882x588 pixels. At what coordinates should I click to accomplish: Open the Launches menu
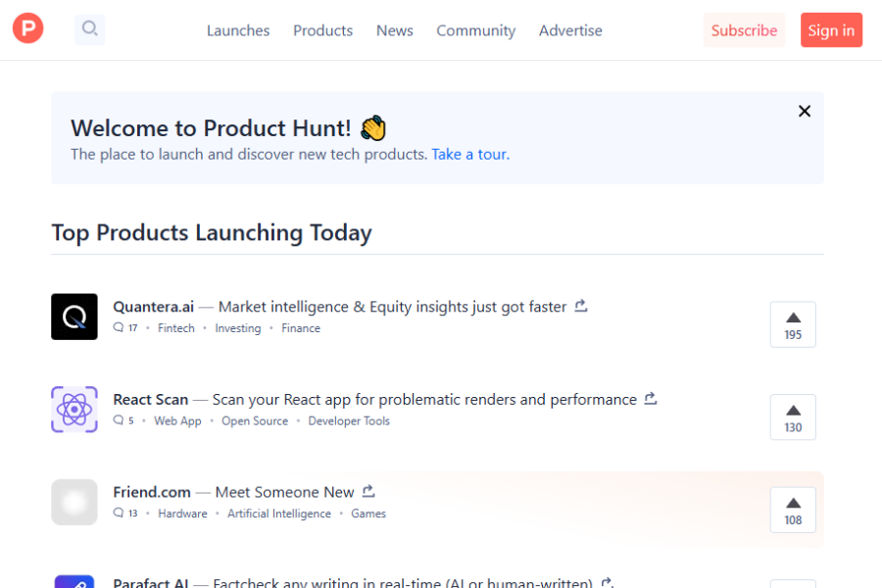(x=238, y=30)
